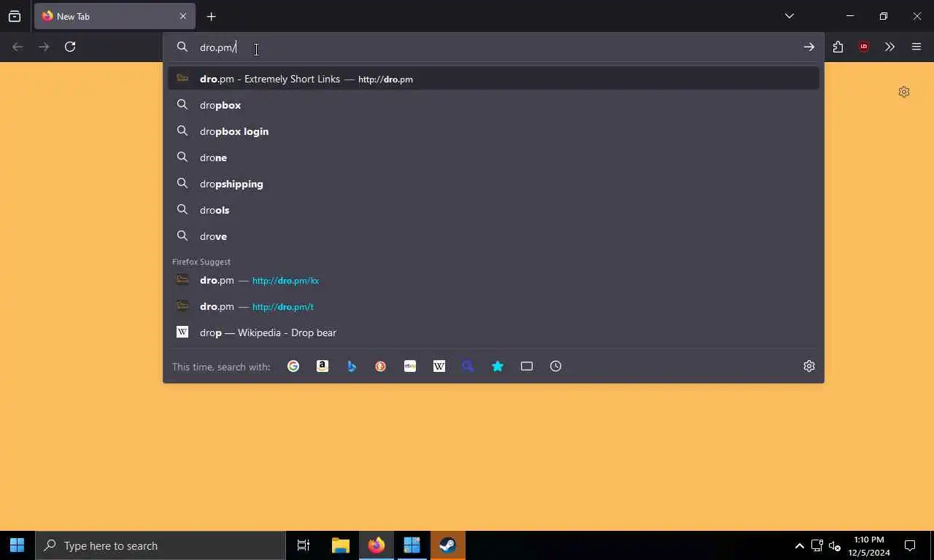
Task: Select the drools search suggestion
Action: pyautogui.click(x=493, y=210)
